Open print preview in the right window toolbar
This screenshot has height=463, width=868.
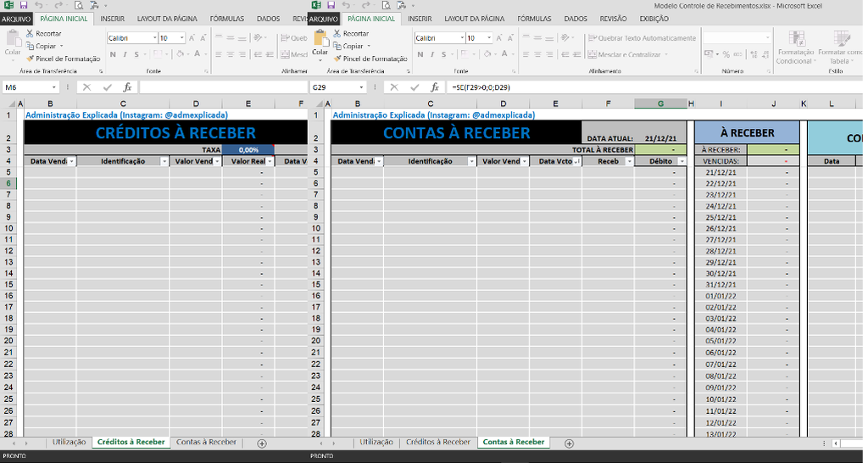(x=386, y=6)
